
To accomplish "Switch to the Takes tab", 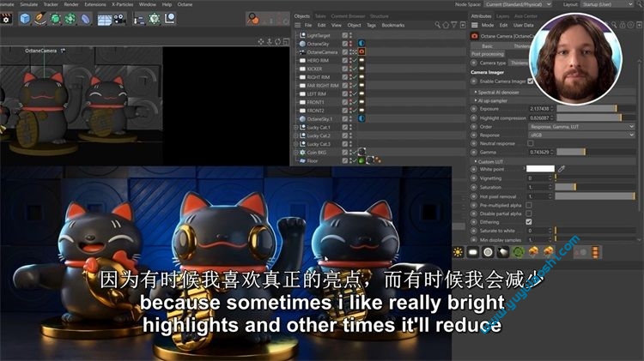I will click(x=320, y=16).
